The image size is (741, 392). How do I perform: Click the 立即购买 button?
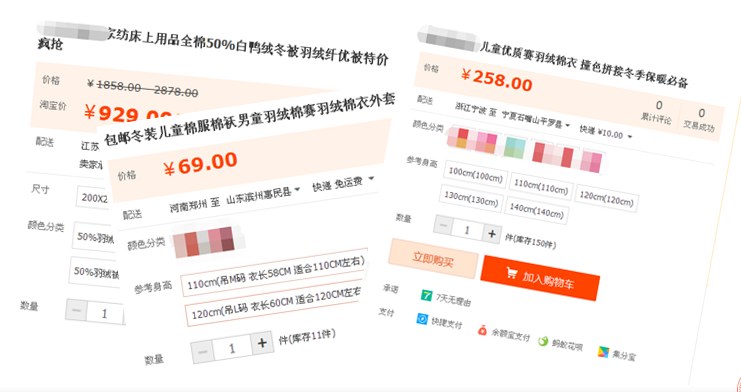click(x=433, y=259)
